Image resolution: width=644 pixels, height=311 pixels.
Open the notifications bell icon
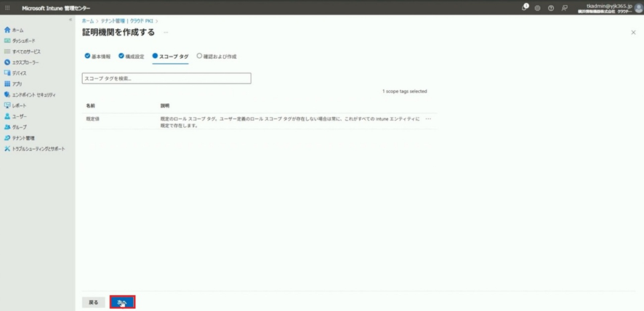(x=525, y=7)
